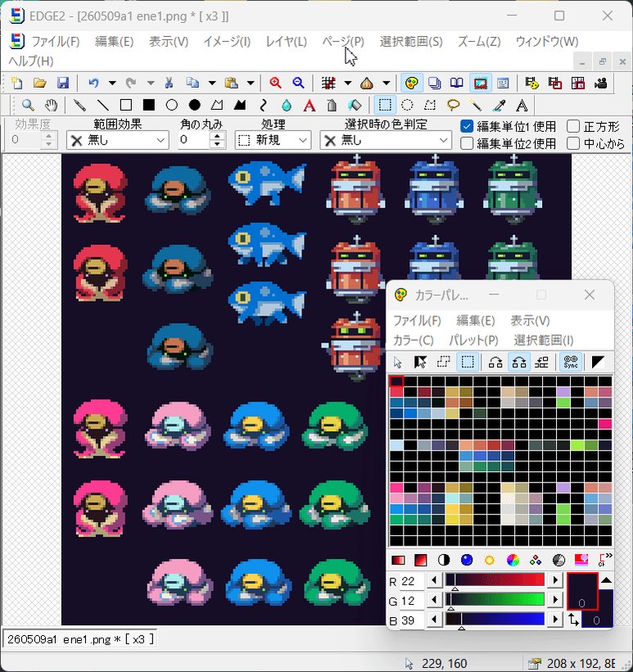This screenshot has width=633, height=672.
Task: Open the color wheel picker in palette window
Action: coord(513,560)
